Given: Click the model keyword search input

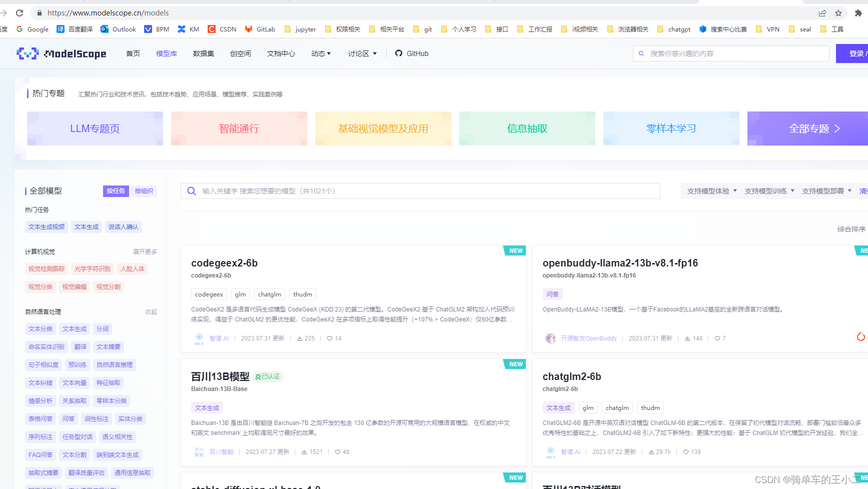Looking at the screenshot, I should click(420, 191).
